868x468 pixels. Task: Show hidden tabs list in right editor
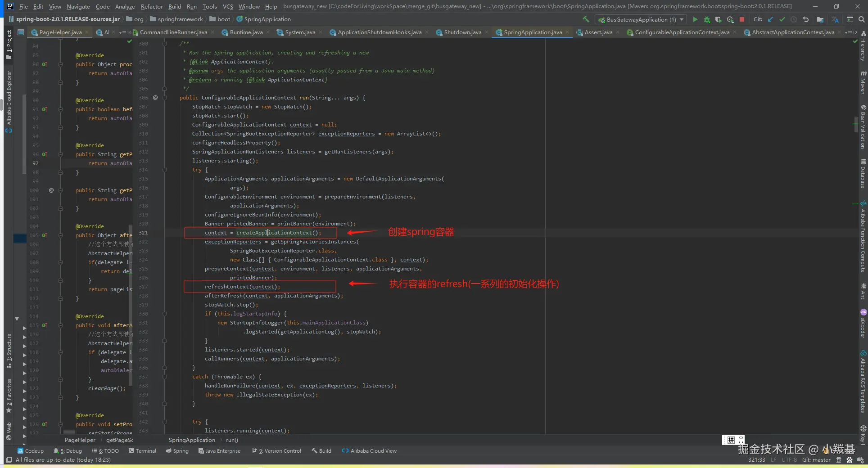[851, 32]
